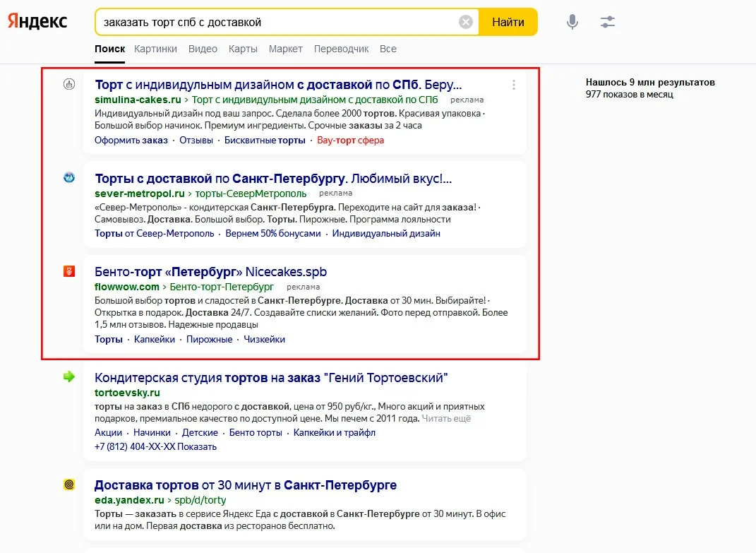Clear the search query with X icon
The width and height of the screenshot is (756, 553).
pos(466,22)
